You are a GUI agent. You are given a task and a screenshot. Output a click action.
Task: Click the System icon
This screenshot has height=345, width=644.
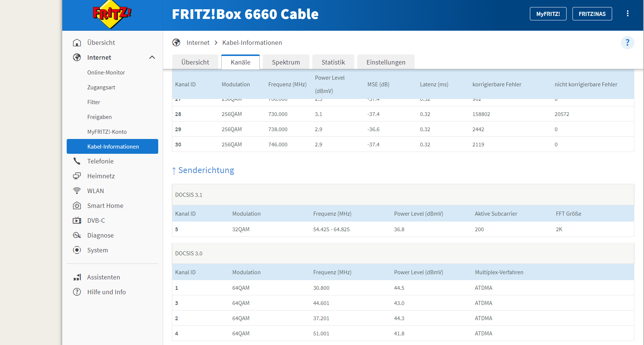77,250
